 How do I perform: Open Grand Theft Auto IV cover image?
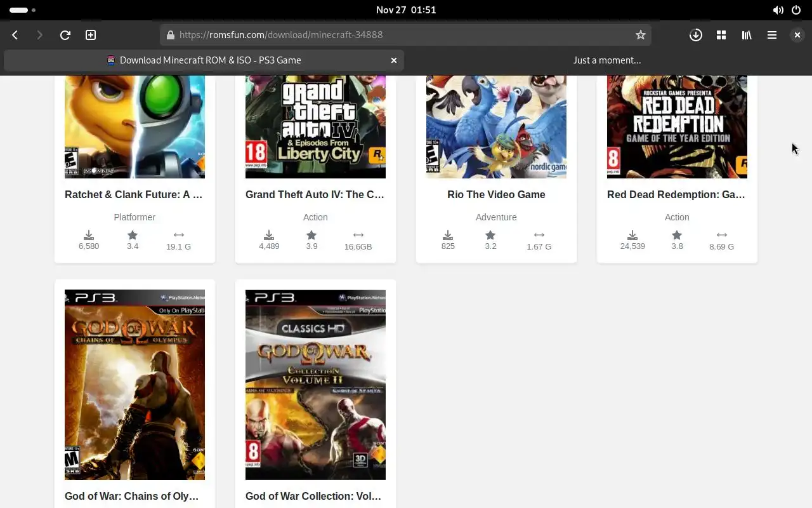click(315, 126)
